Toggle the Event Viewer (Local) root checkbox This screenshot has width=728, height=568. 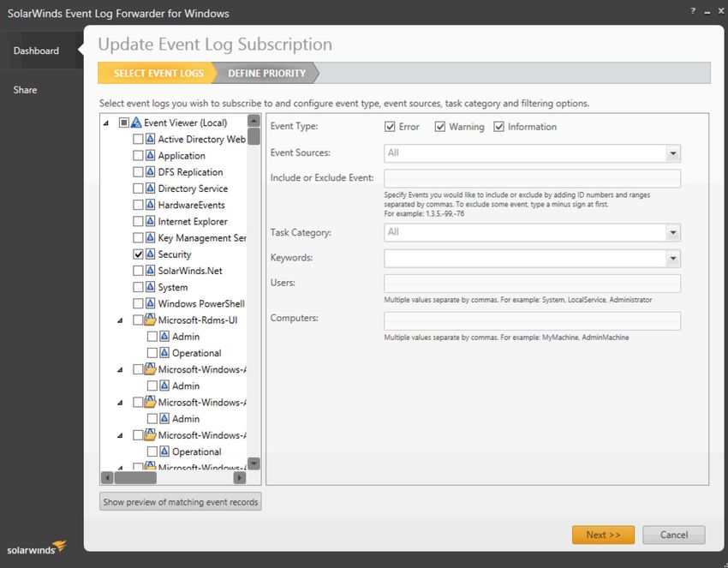point(124,123)
